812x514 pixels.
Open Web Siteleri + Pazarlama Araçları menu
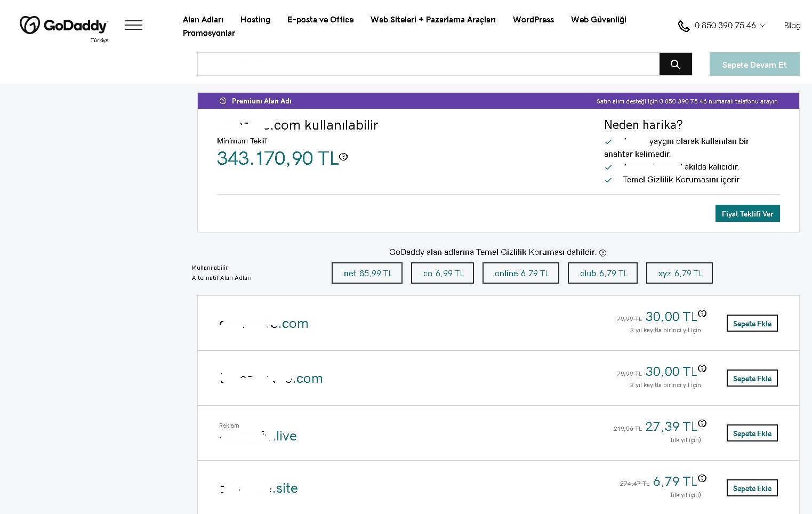pos(433,20)
